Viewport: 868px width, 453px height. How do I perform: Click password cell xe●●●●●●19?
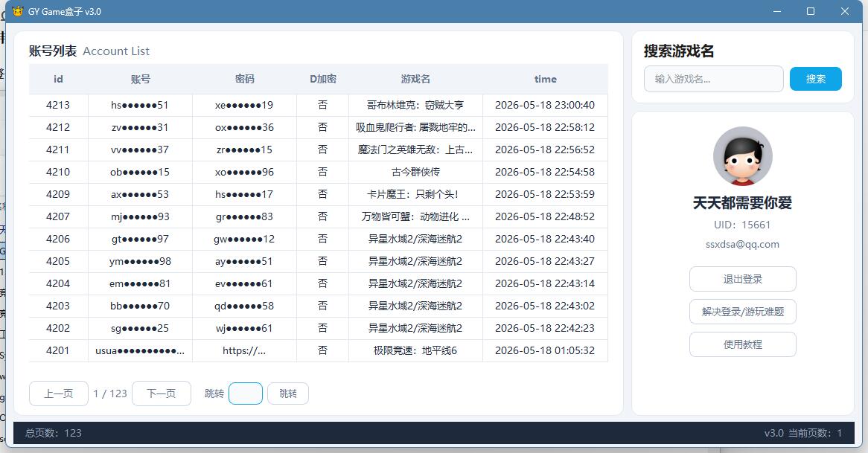[244, 105]
